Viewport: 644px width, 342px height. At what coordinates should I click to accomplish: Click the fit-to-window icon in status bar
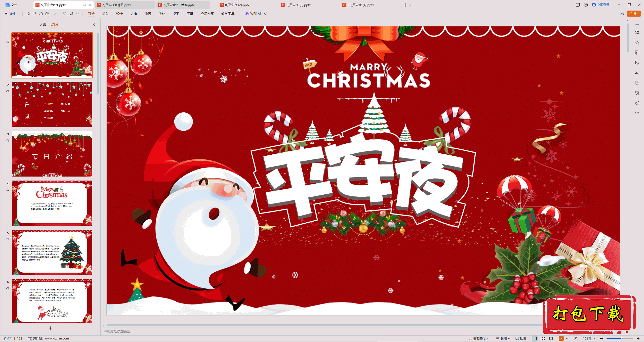tap(576, 338)
